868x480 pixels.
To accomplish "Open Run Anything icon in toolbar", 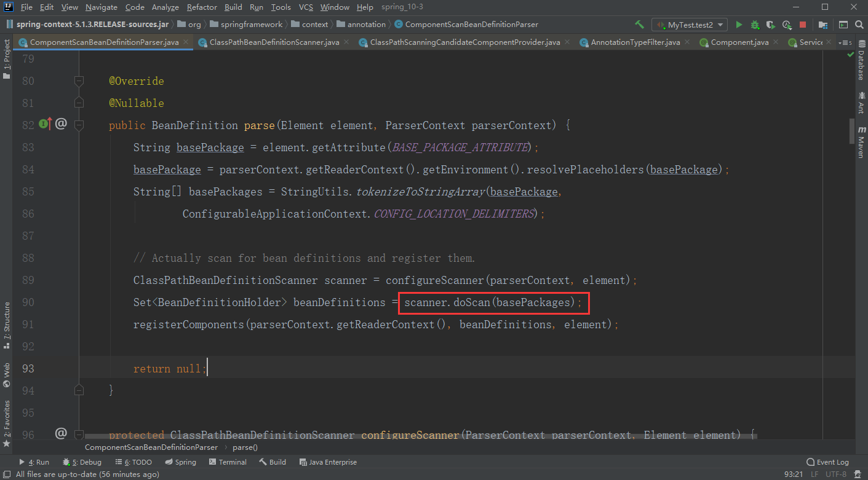I will (843, 25).
